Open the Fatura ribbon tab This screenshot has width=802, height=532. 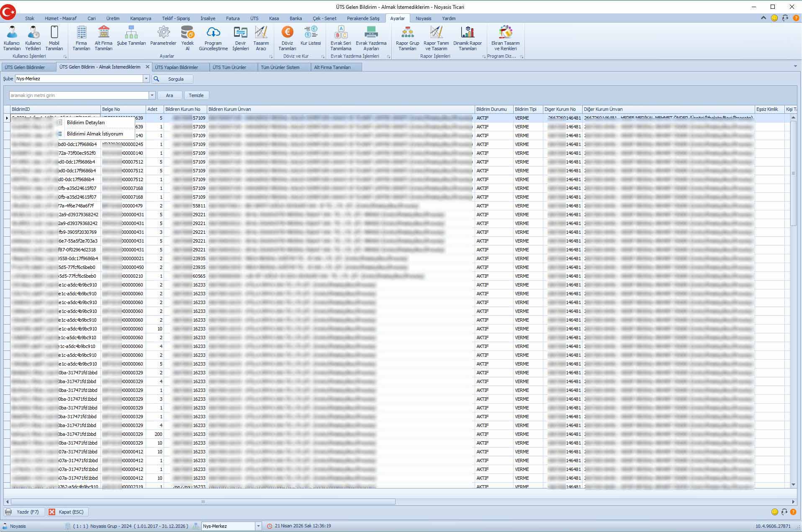point(233,18)
